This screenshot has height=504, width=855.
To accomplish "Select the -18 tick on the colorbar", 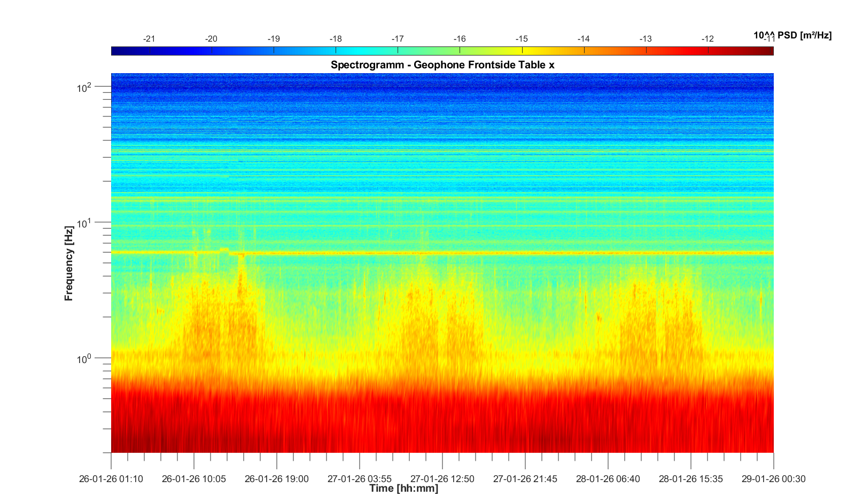I will (x=336, y=39).
